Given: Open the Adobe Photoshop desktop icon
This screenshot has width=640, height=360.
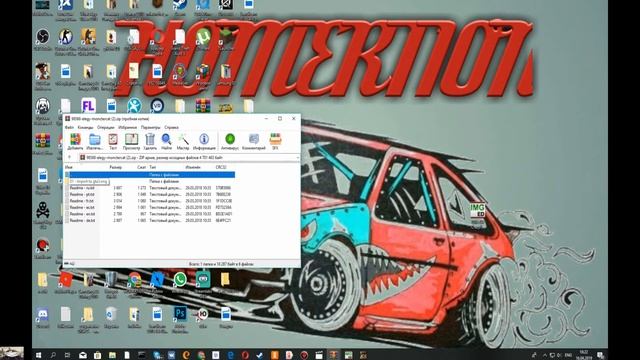Looking at the screenshot, I should click(x=180, y=314).
